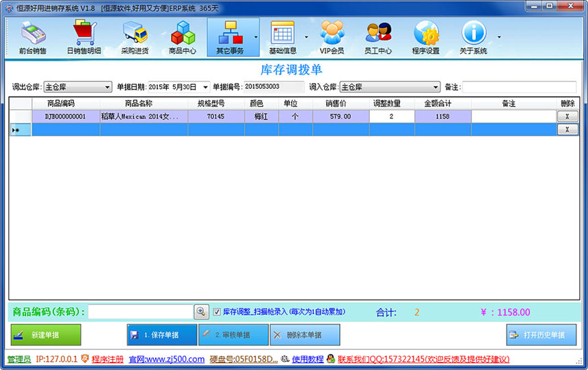Viewport: 588px width, 370px height.
Task: Open 员工中心 staff icon
Action: click(x=377, y=37)
